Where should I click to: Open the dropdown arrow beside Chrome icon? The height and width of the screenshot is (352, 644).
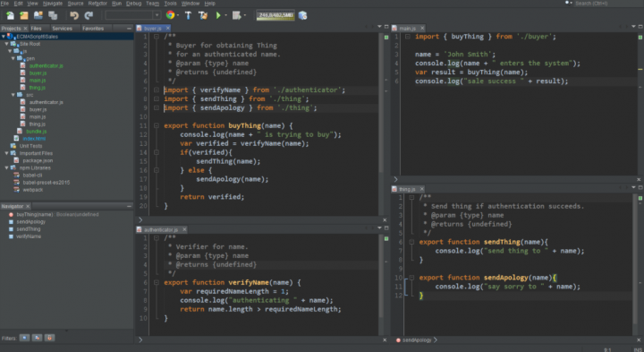tap(177, 15)
